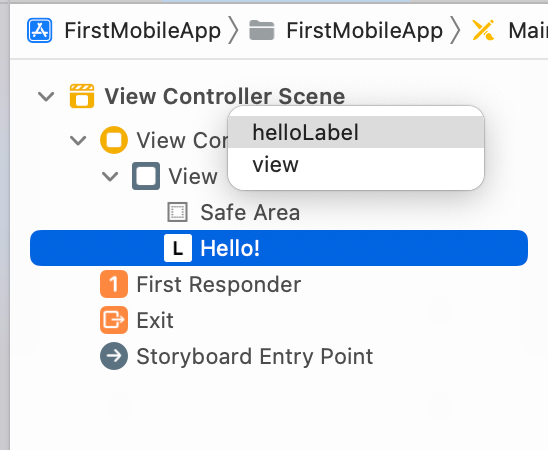Click the gray folder icon in breadcrumb
Viewport: 548px width, 450px height.
262,30
